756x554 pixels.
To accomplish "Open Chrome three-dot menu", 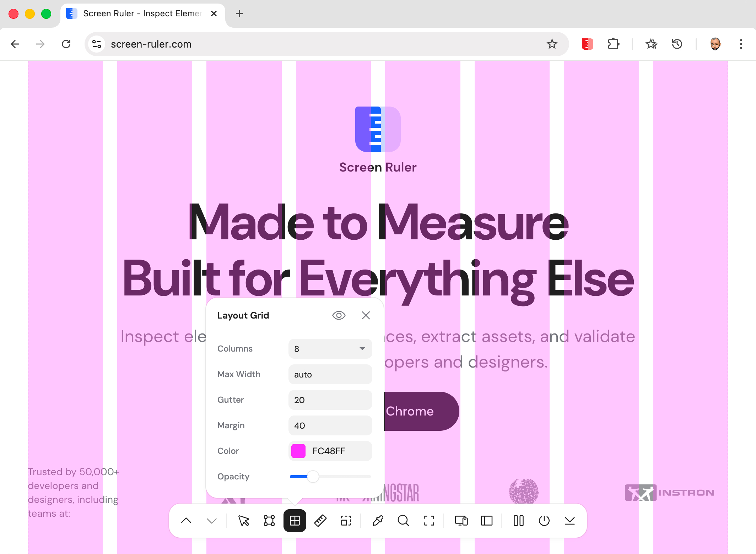I will click(x=741, y=44).
